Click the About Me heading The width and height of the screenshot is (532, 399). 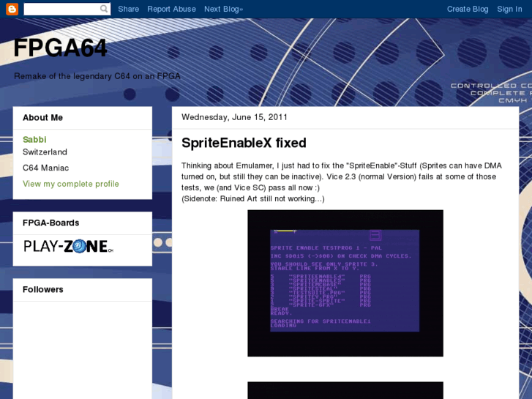(42, 117)
